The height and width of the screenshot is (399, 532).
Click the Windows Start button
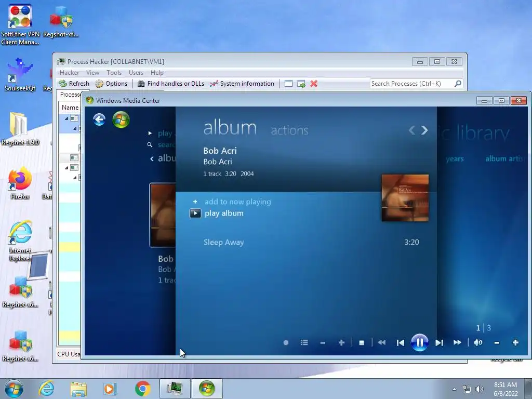(14, 389)
